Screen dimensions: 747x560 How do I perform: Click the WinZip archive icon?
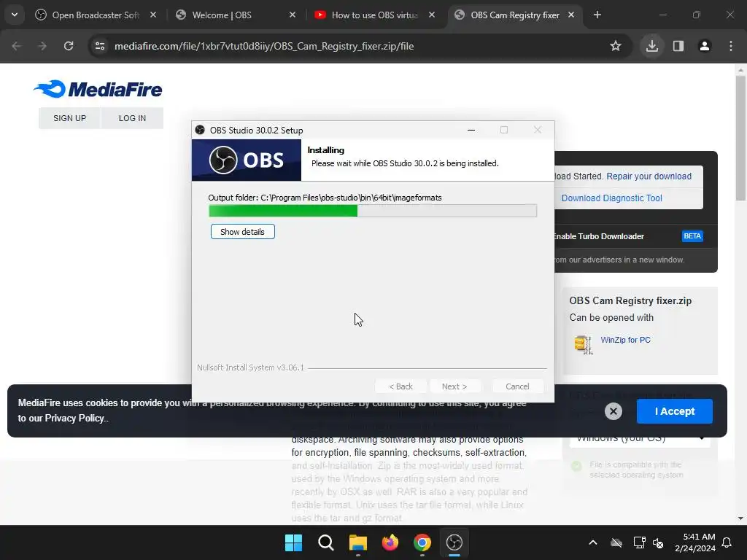point(583,344)
